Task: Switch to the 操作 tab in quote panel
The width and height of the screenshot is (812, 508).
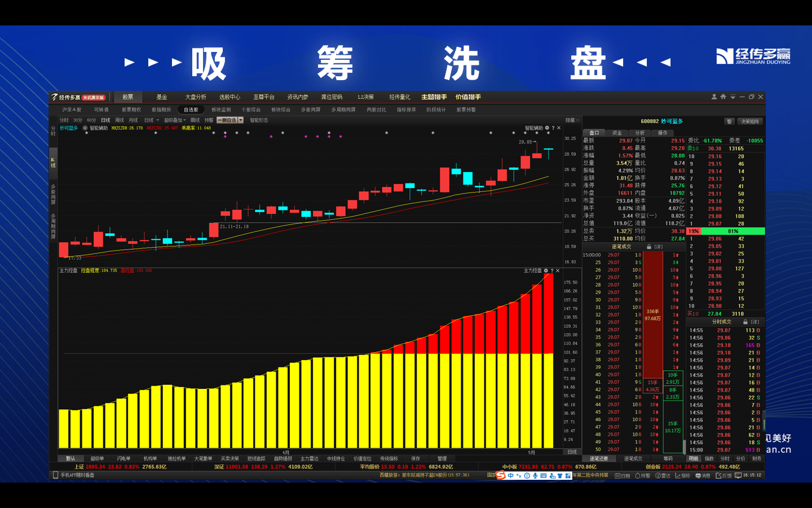Action: click(662, 133)
